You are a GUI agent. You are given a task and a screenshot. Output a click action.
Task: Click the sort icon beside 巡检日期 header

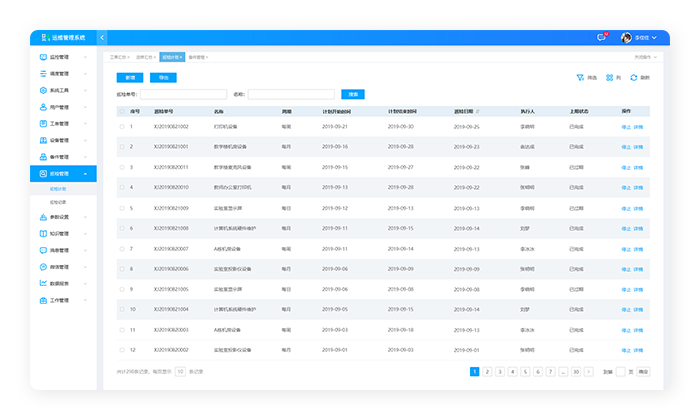[477, 111]
